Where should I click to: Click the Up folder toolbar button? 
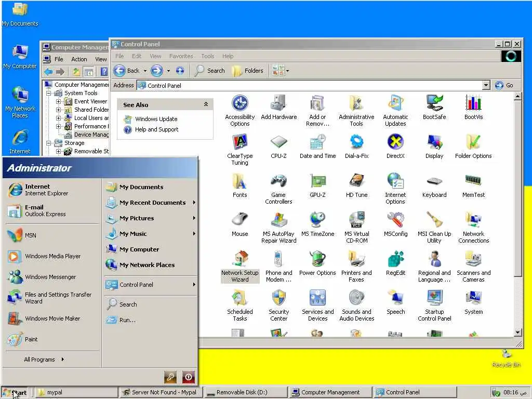(180, 71)
